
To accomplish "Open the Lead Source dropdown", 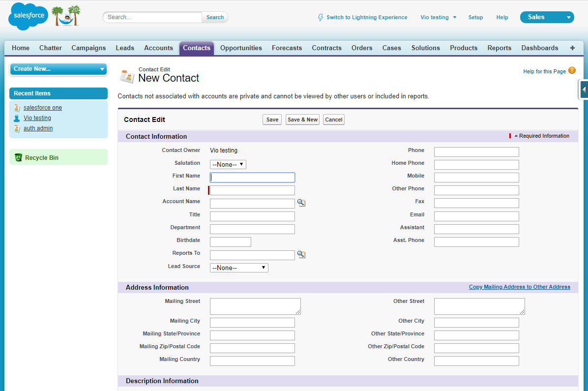I will tap(239, 268).
